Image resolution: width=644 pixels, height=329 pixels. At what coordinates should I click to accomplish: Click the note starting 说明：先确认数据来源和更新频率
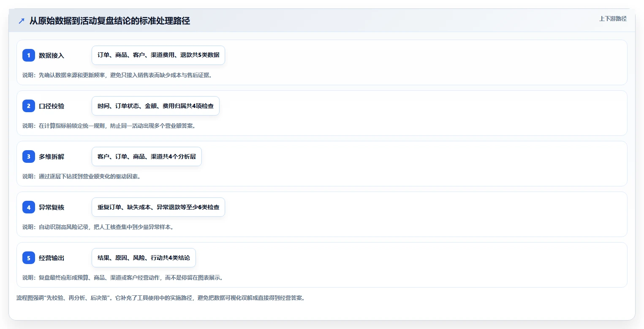click(117, 75)
